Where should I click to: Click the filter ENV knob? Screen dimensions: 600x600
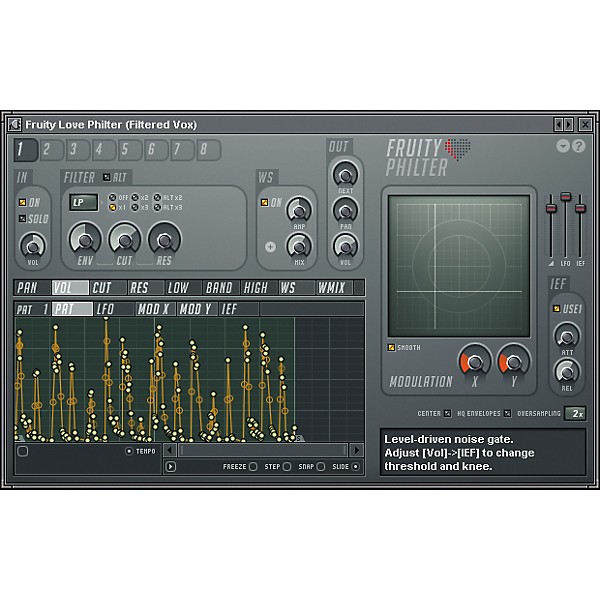point(85,240)
